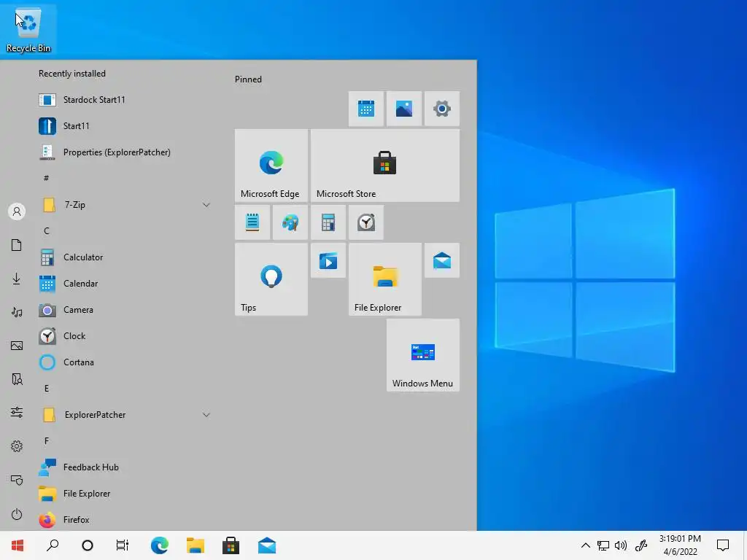Click the user account sidebar icon

(17, 211)
